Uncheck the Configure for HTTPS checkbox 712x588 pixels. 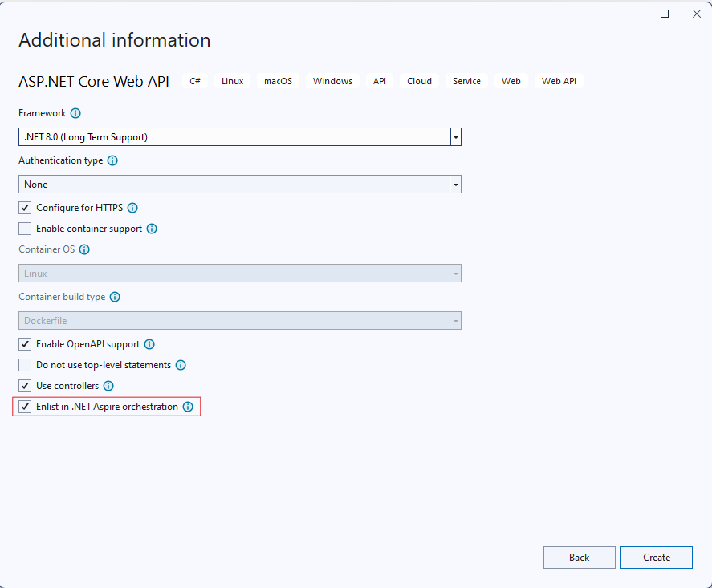point(25,208)
